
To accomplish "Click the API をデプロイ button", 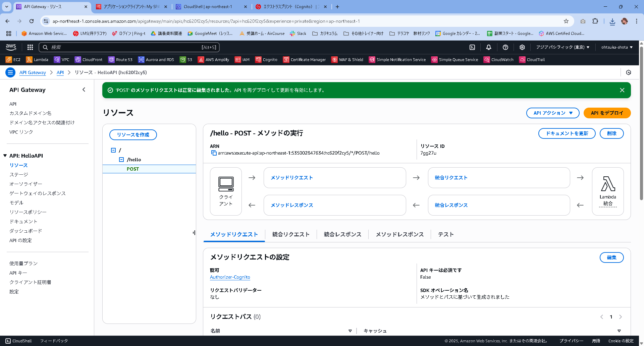I will (607, 113).
